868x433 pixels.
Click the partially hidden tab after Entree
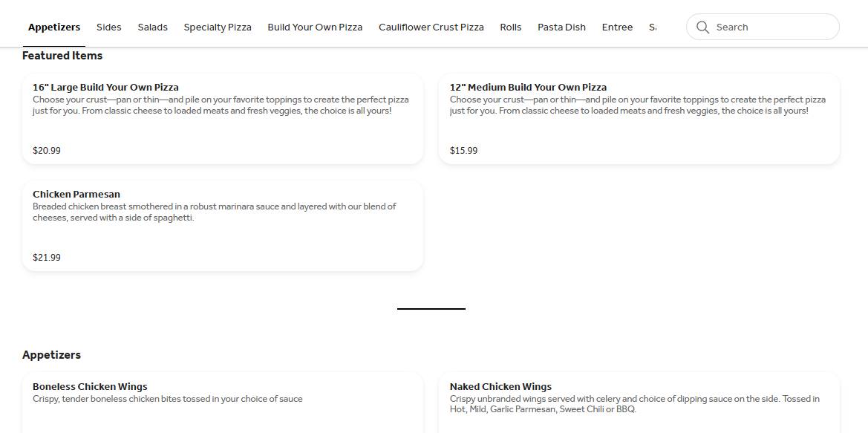[x=653, y=27]
